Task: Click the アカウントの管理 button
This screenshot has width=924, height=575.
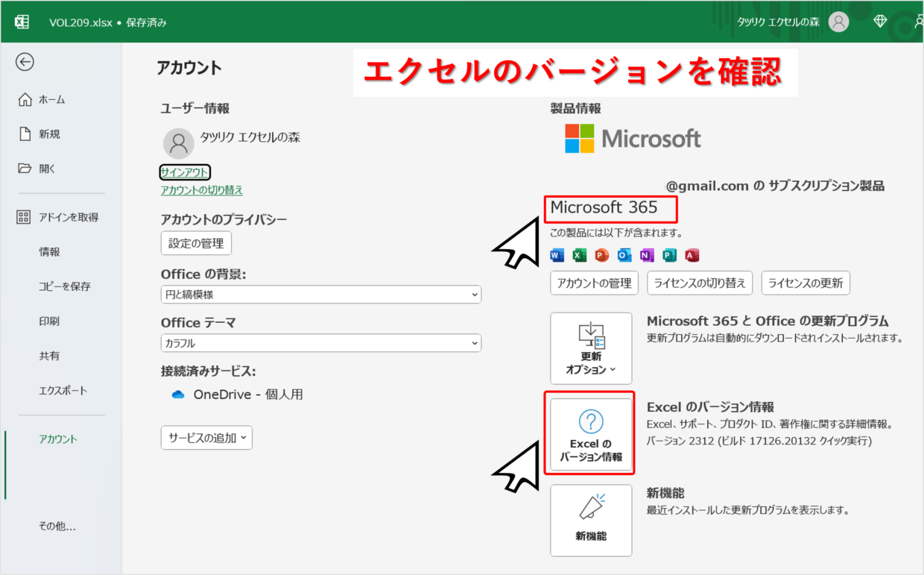Action: [595, 283]
